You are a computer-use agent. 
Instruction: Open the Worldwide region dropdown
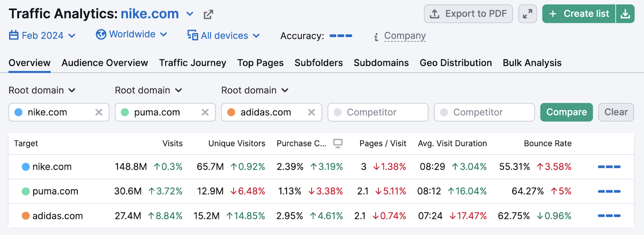click(x=131, y=35)
